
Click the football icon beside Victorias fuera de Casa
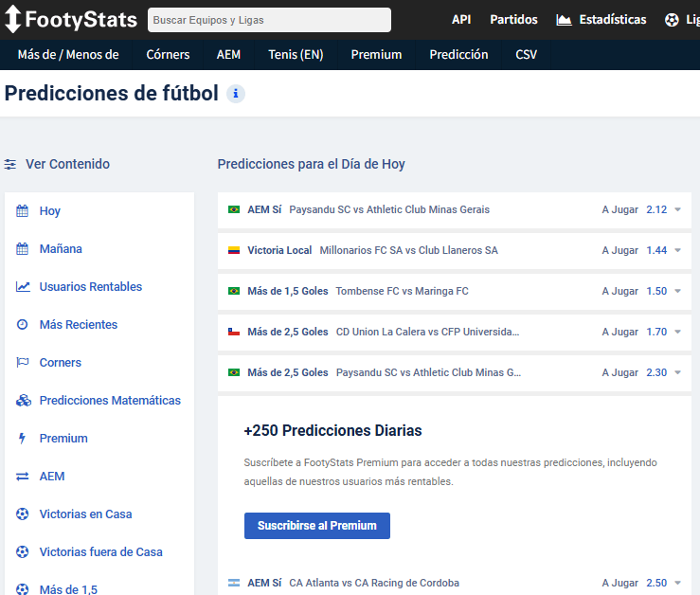click(23, 552)
